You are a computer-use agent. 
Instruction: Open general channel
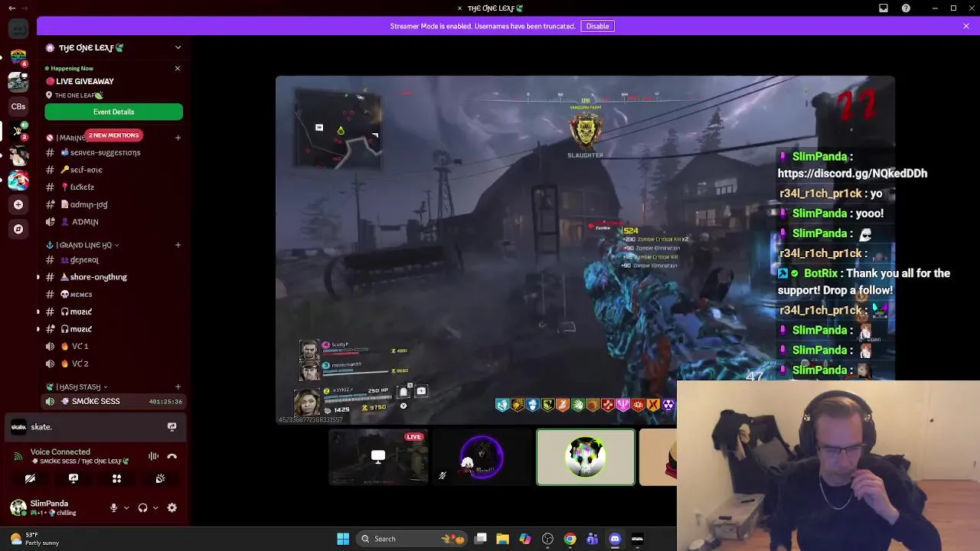pos(113,259)
